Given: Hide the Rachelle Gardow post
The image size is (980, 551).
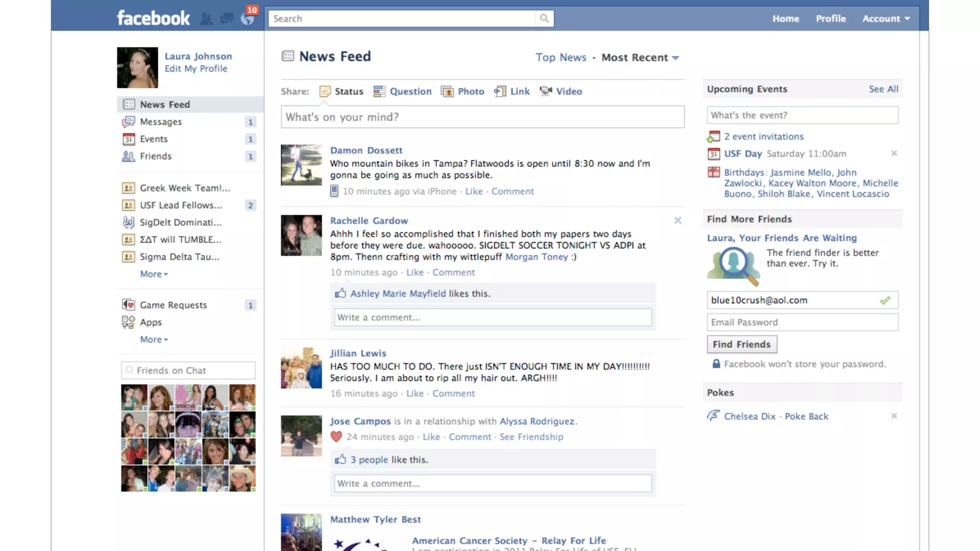Looking at the screenshot, I should [x=678, y=220].
